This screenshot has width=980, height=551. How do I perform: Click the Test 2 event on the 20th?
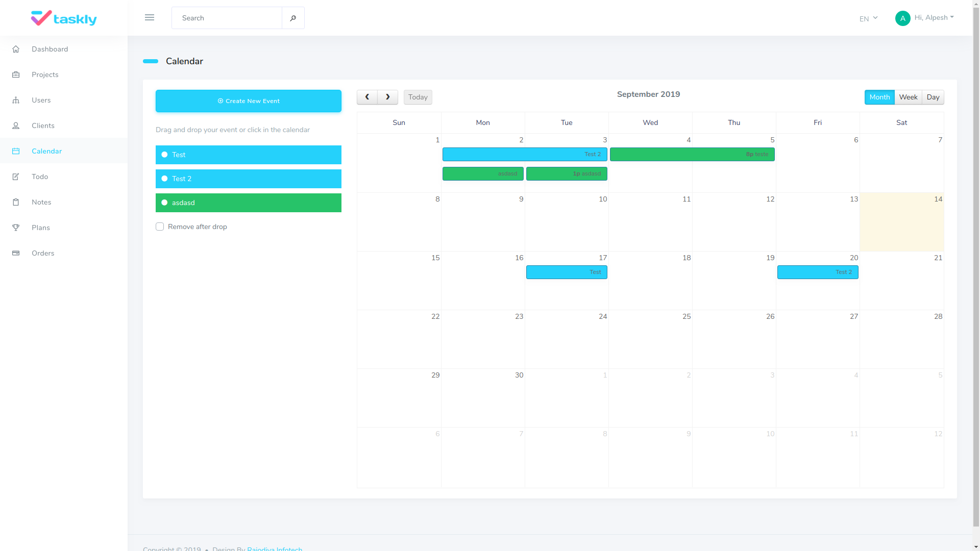tap(817, 272)
